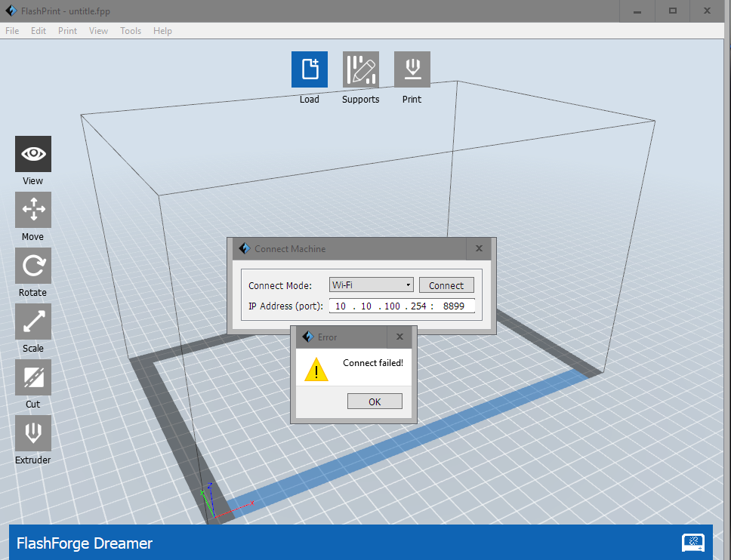Open the View menu
731x560 pixels.
pos(98,31)
